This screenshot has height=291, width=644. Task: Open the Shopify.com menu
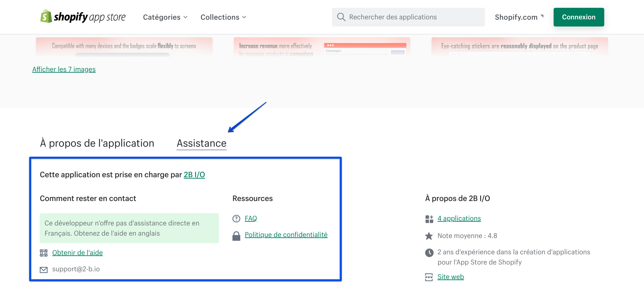[519, 17]
